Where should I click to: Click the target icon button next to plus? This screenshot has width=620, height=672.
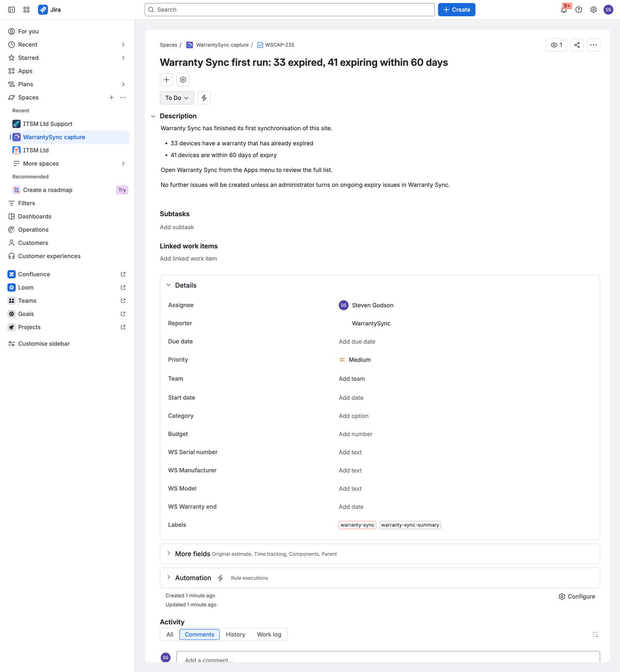pyautogui.click(x=183, y=80)
